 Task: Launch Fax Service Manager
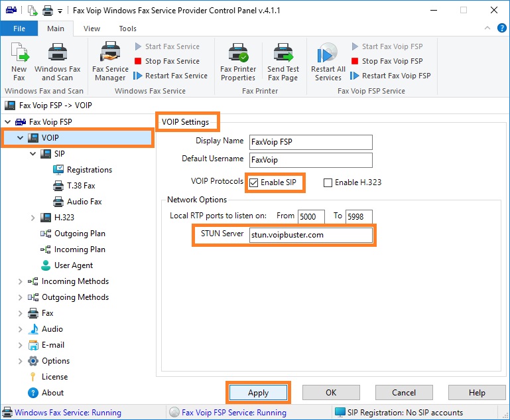pos(110,62)
